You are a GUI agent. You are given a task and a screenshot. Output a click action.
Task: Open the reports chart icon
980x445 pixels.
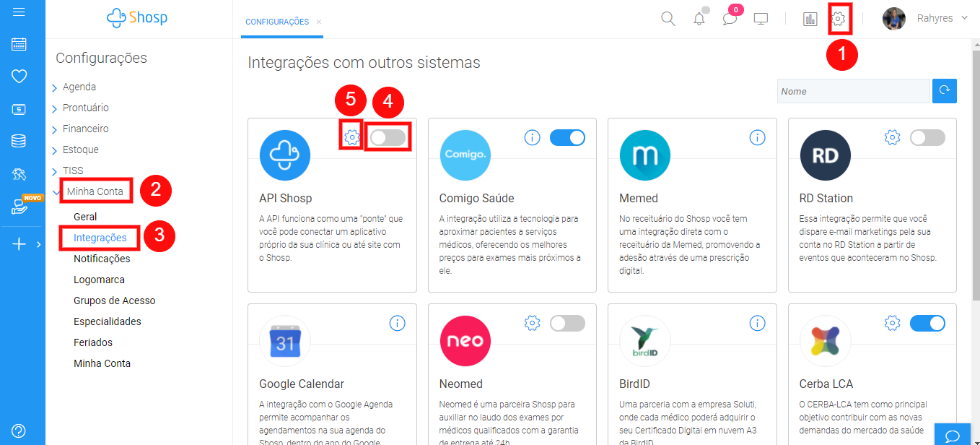click(x=810, y=19)
